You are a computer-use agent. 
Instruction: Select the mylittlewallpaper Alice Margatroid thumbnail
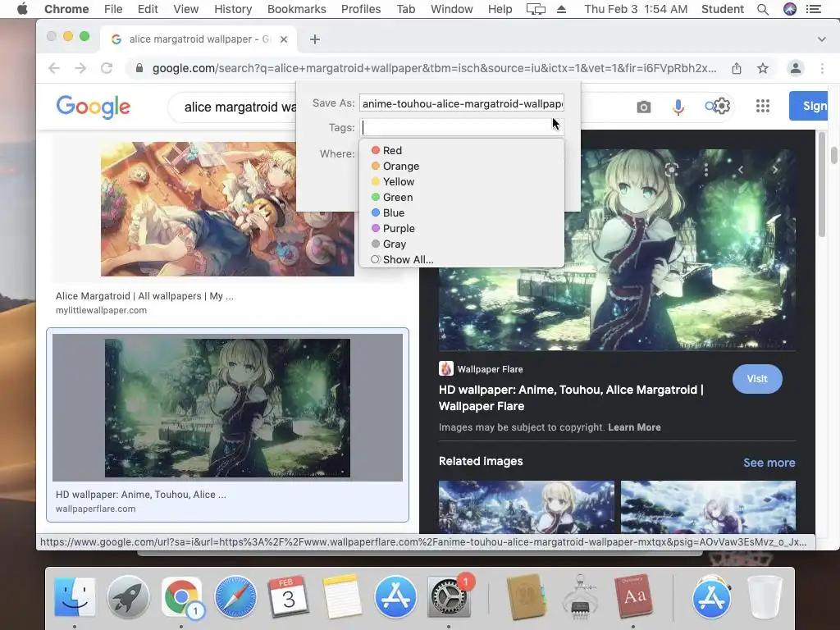click(x=227, y=209)
